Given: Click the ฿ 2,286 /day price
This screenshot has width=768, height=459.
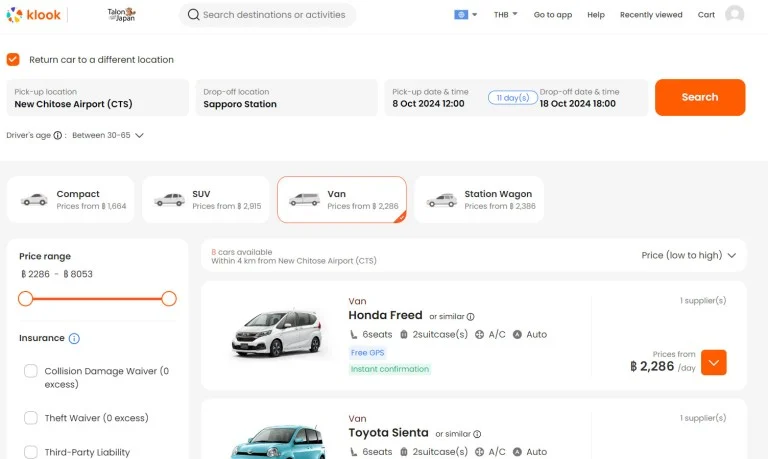Looking at the screenshot, I should tap(663, 366).
